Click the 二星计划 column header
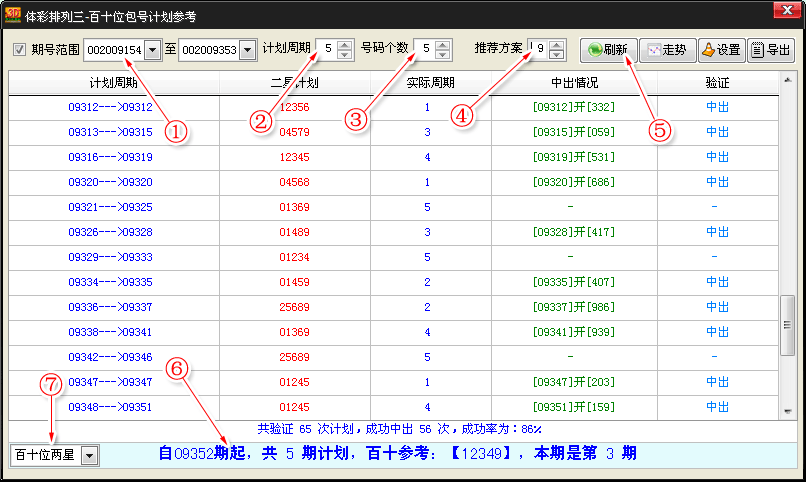The image size is (806, 482). click(x=295, y=83)
